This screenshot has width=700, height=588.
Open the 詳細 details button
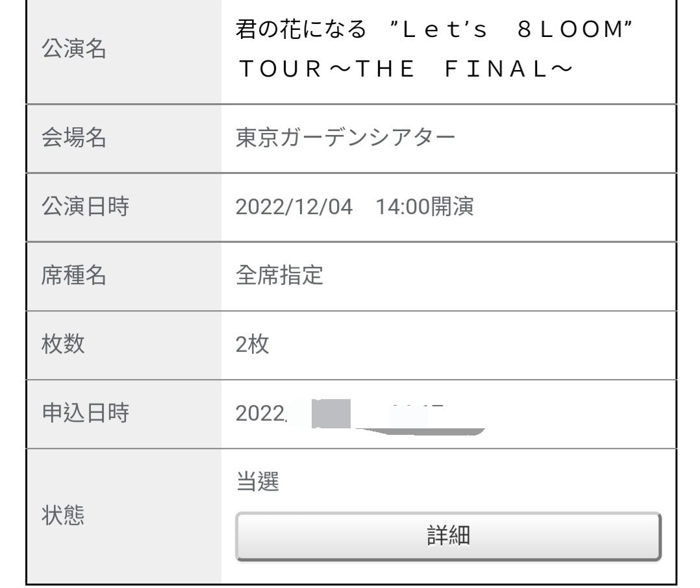click(x=448, y=536)
